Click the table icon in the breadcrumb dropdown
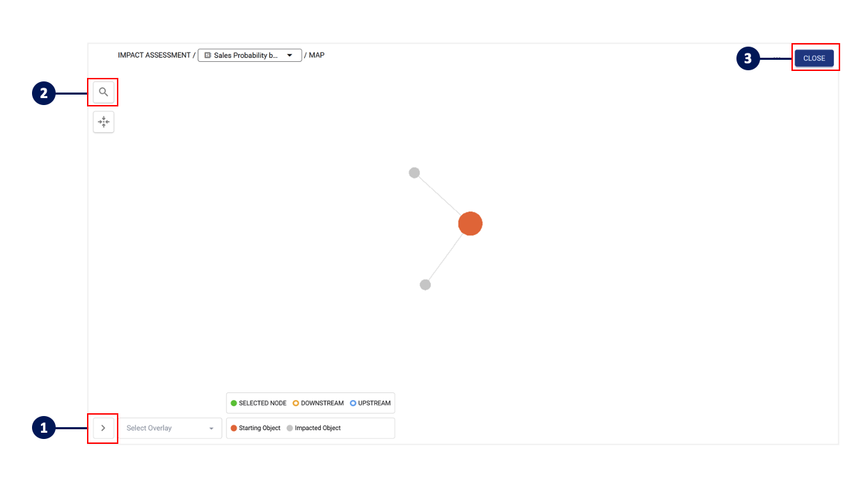The width and height of the screenshot is (868, 503). pyautogui.click(x=207, y=56)
